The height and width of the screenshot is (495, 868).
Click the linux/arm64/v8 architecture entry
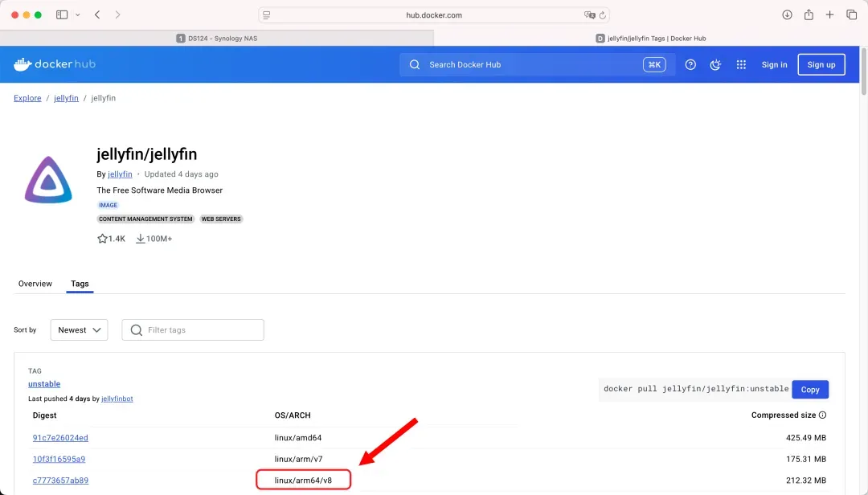point(303,480)
